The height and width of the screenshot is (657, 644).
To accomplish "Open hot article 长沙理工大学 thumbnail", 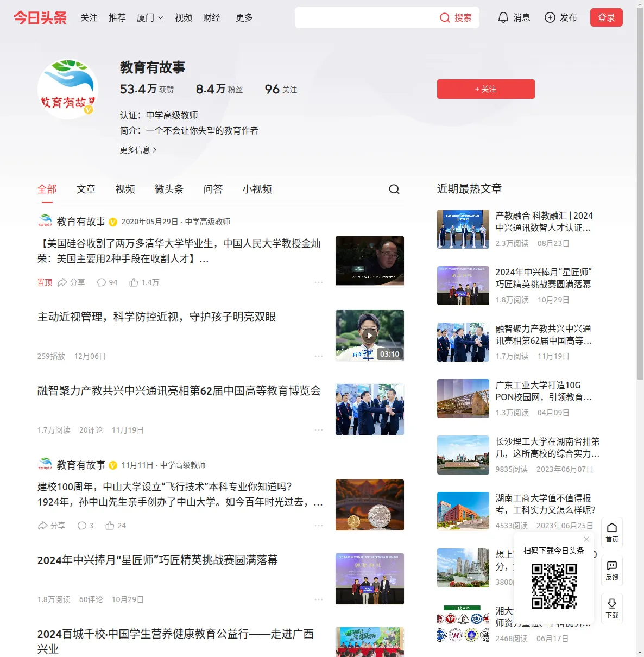I will pyautogui.click(x=463, y=455).
